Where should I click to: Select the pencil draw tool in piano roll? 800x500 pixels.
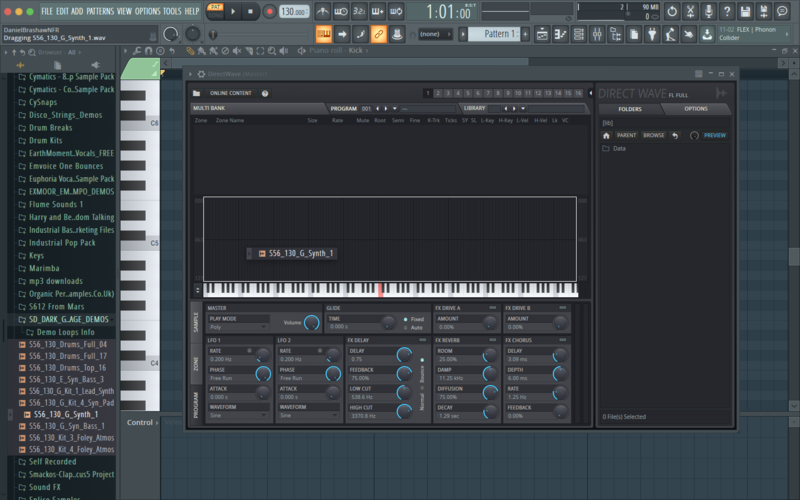(190, 51)
